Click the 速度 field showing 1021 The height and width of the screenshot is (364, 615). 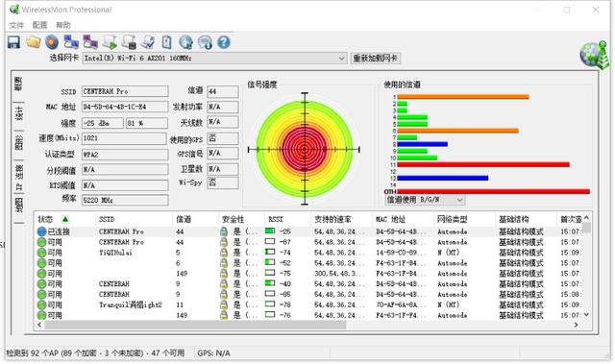tap(124, 138)
